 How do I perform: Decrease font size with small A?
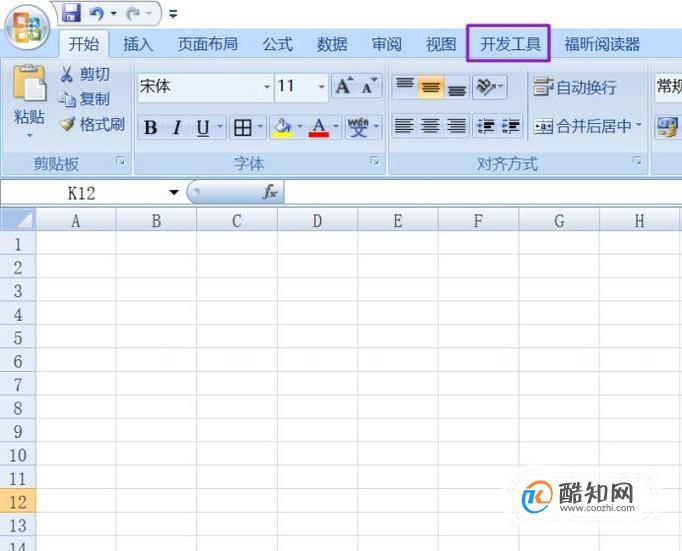(x=369, y=86)
